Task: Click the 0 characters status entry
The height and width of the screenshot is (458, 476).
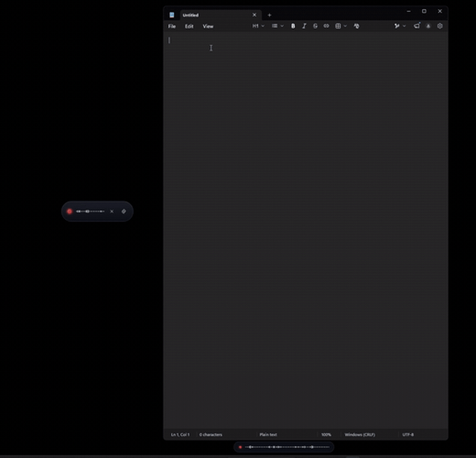Action: tap(211, 435)
